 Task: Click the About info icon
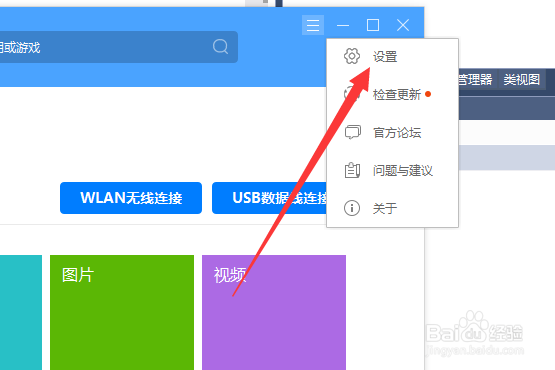(352, 208)
